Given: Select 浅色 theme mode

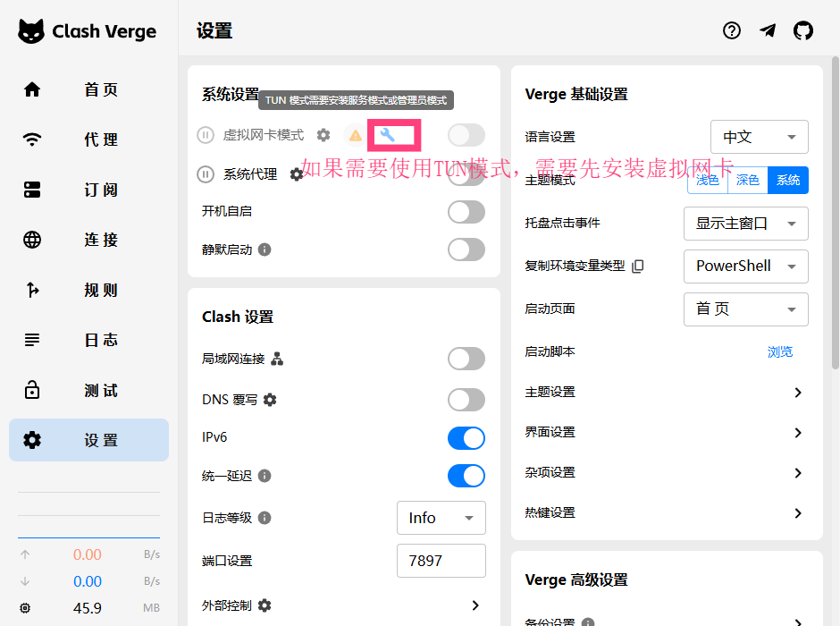Looking at the screenshot, I should (x=707, y=180).
